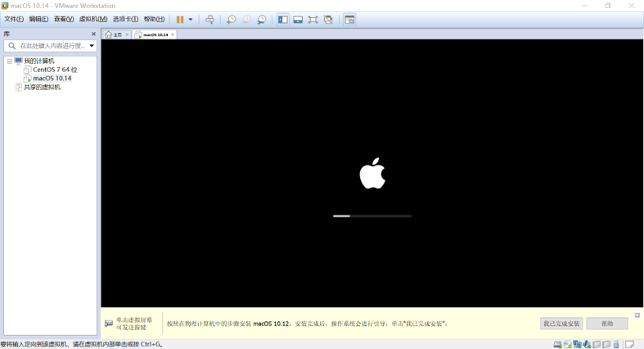Select 我的计算机 in the library tree
This screenshot has height=349, width=644.
tap(39, 61)
